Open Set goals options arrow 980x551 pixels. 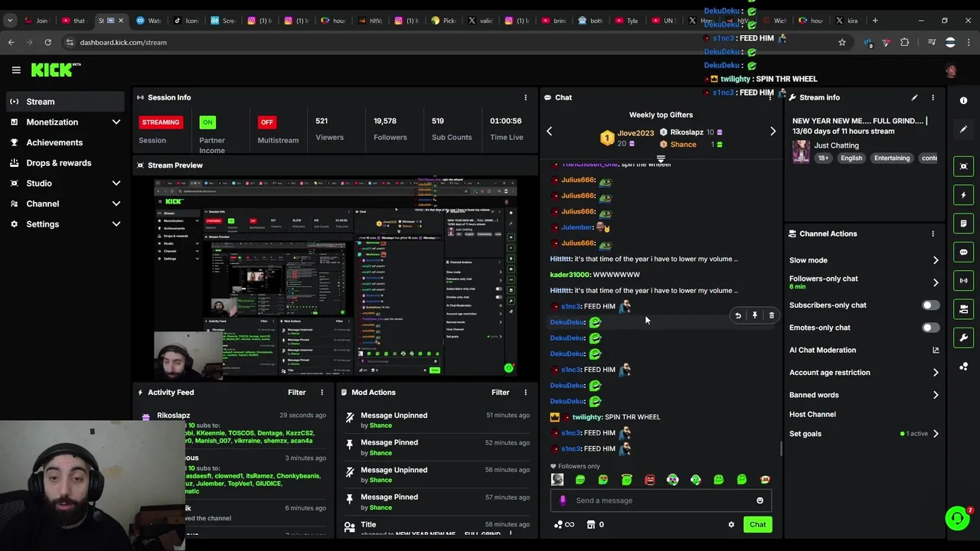(x=935, y=434)
